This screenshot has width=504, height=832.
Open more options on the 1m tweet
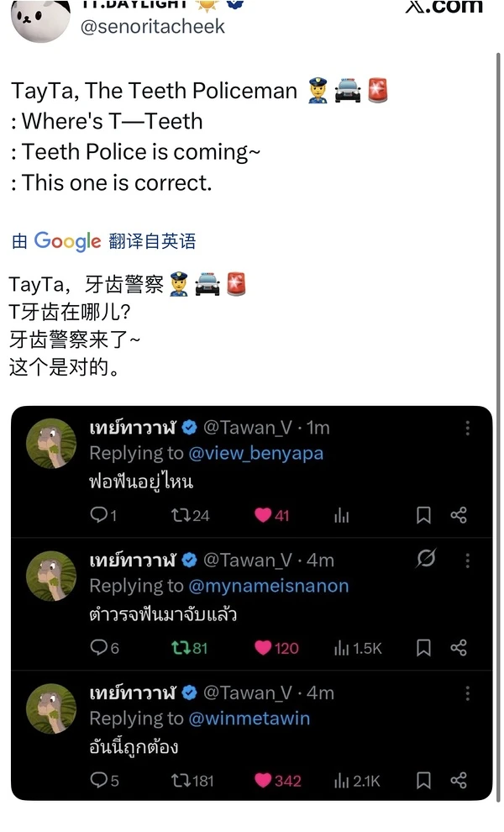click(x=467, y=428)
